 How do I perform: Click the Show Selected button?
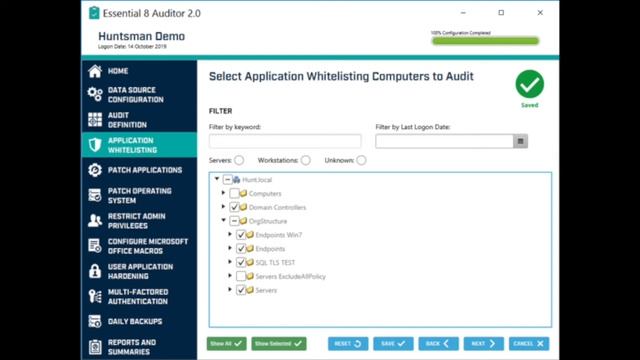[x=279, y=344]
